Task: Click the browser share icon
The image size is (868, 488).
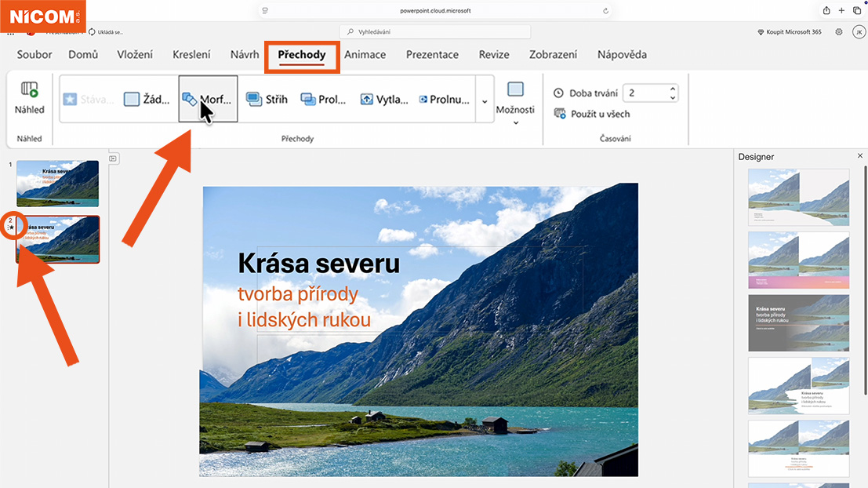Action: coord(826,10)
